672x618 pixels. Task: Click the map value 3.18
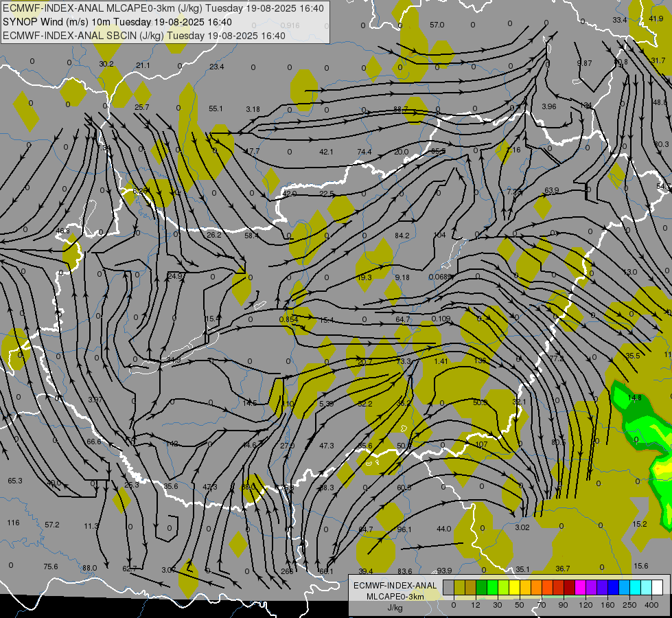coord(253,109)
